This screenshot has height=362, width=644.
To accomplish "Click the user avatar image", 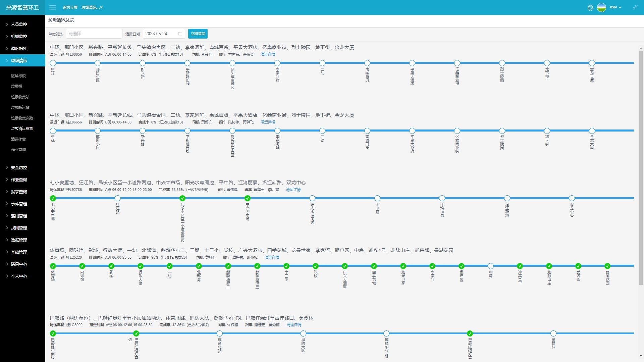I will coord(601,7).
